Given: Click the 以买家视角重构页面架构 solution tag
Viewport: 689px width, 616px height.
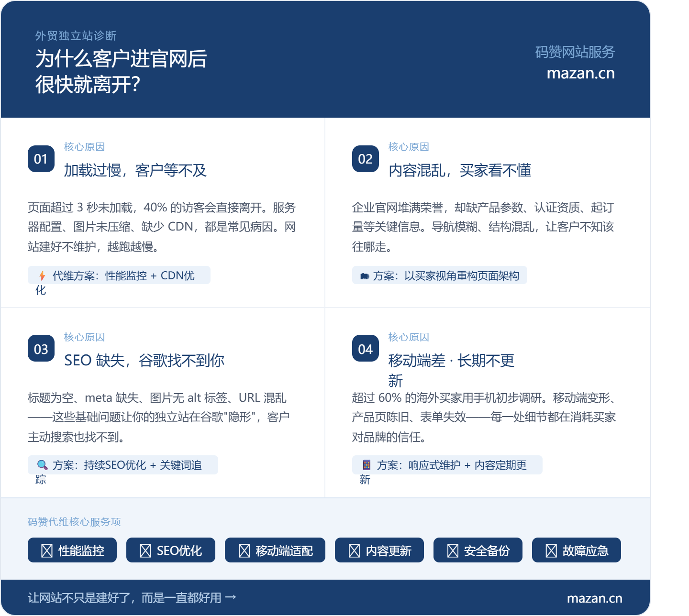Looking at the screenshot, I should pyautogui.click(x=440, y=275).
